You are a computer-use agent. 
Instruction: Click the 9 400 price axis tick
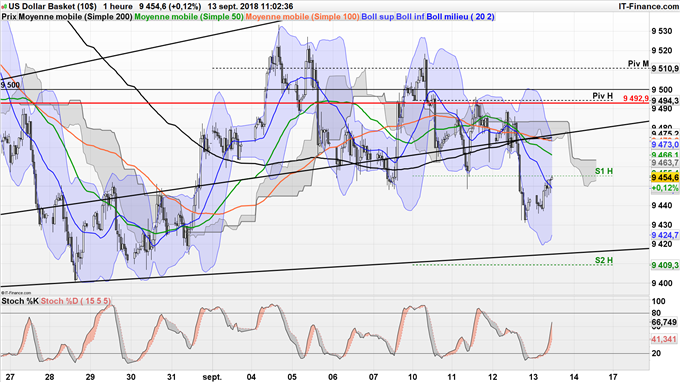coord(662,283)
